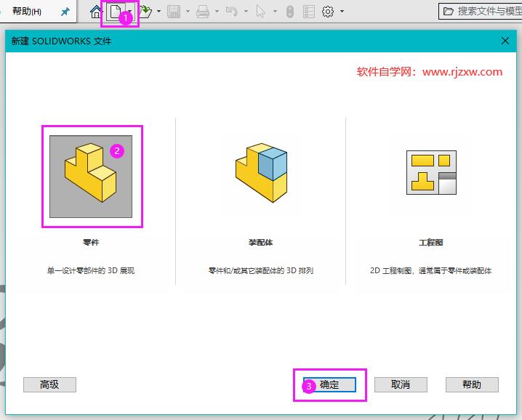
Task: Select the 装配体 assembly template thumbnail
Action: (x=261, y=173)
